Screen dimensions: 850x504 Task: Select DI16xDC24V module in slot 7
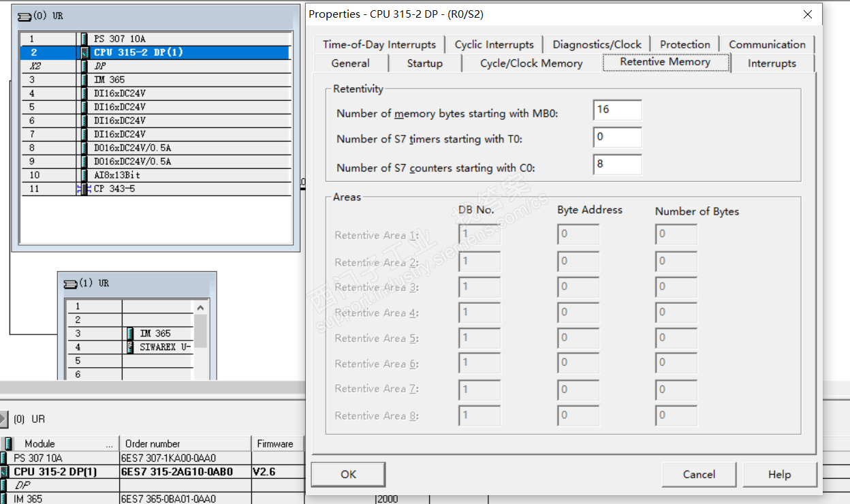157,134
